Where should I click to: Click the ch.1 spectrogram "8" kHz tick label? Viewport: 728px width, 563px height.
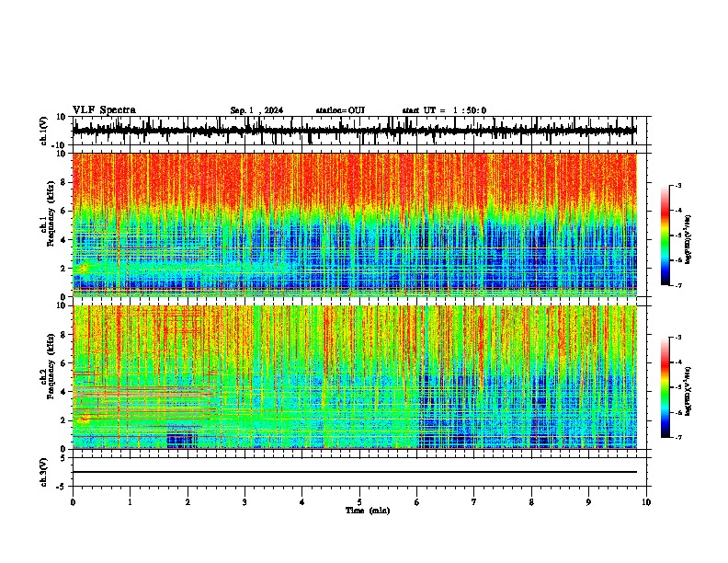pos(64,182)
